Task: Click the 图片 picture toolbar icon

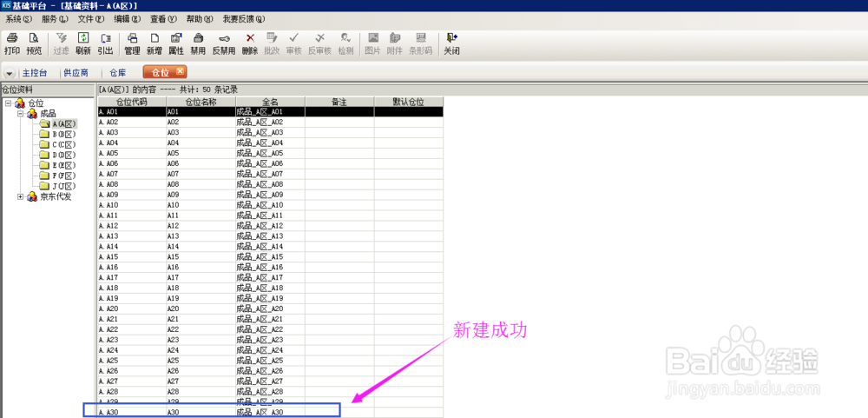Action: coord(373,44)
